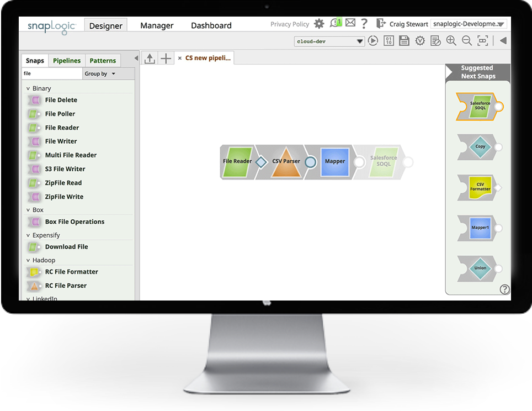The width and height of the screenshot is (532, 411).
Task: Open the Pipelines tab
Action: 67,60
